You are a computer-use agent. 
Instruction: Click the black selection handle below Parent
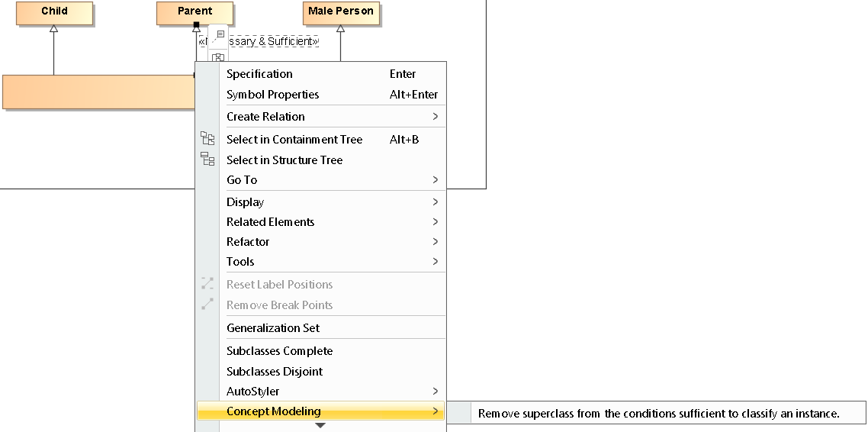196,25
